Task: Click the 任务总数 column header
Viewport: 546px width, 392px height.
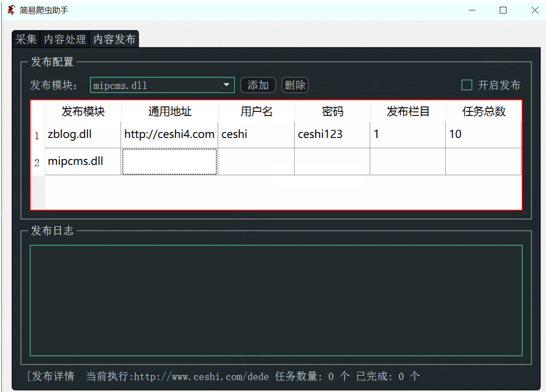Action: coord(484,111)
